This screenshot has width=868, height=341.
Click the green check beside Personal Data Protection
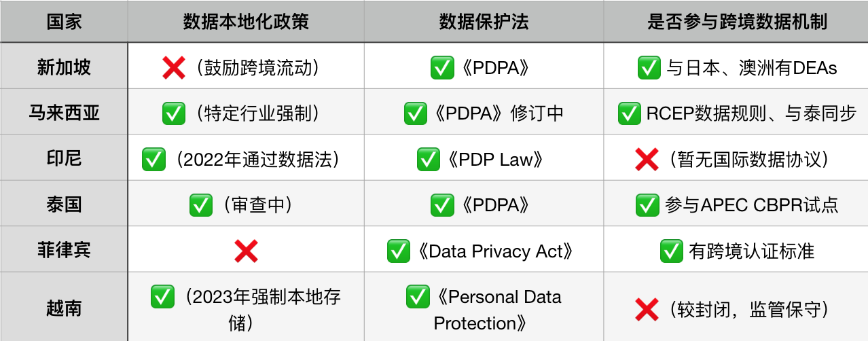click(x=418, y=297)
